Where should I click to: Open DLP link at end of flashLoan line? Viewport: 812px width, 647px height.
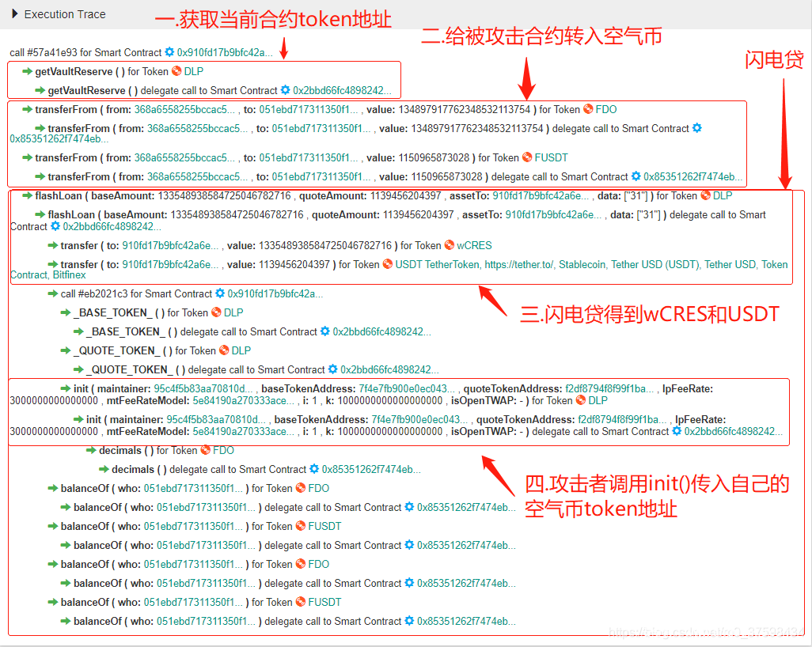[x=723, y=195]
